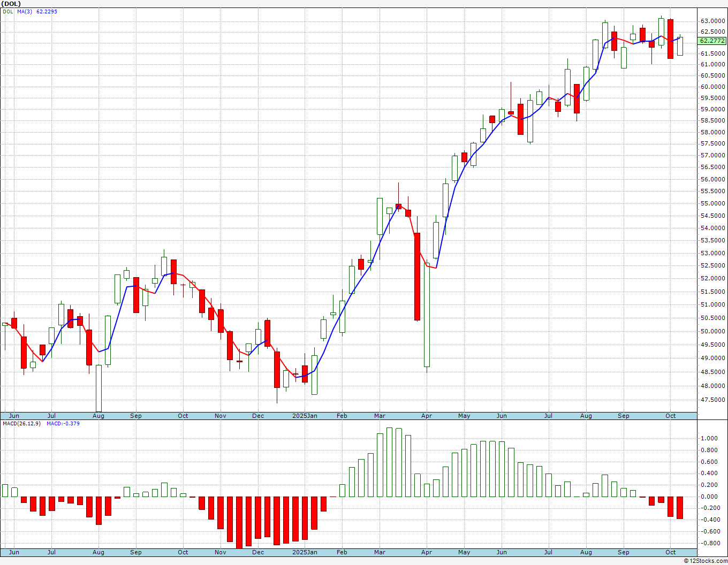Click the (DOL) chart title
Image resolution: width=728 pixels, height=565 pixels.
(11, 4)
